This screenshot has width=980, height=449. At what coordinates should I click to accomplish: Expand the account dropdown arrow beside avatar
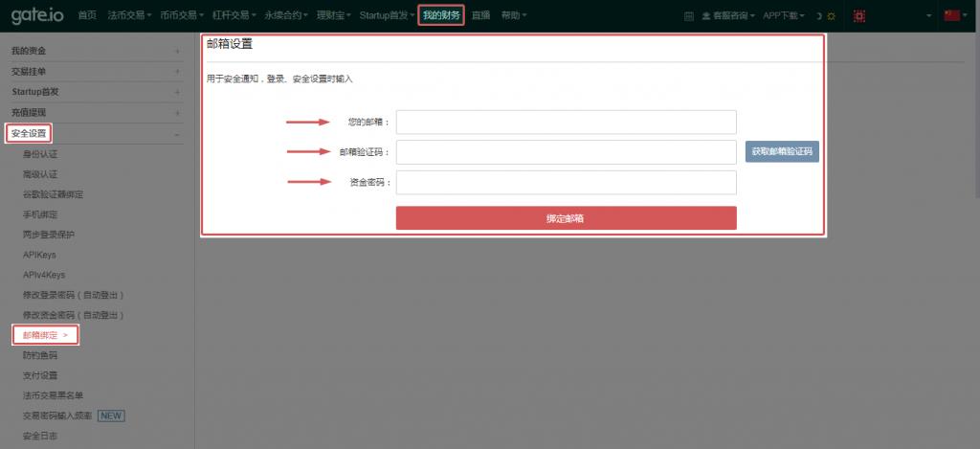pos(929,16)
